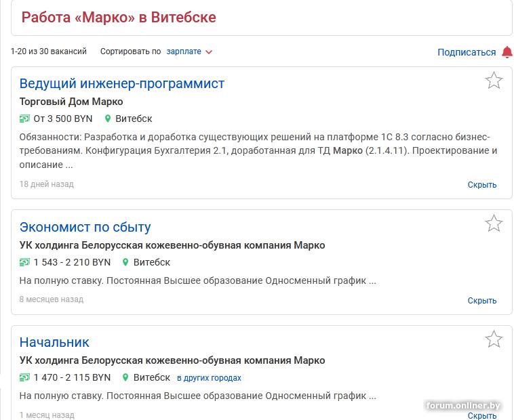Toggle star on the Начальник vacancy
The image size is (514, 420).
(x=494, y=339)
